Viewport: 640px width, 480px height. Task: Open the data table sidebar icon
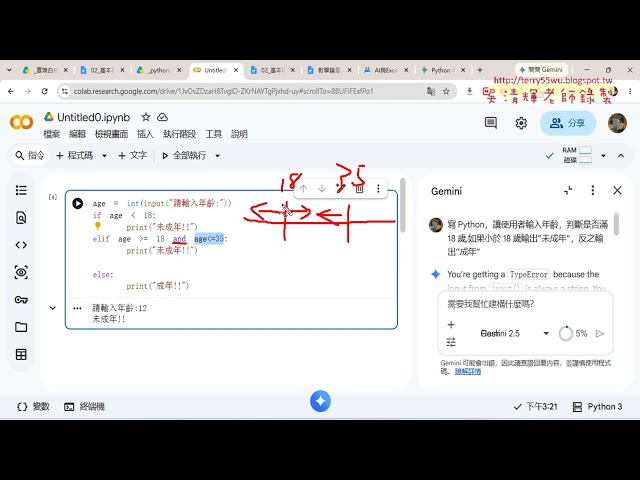21,354
